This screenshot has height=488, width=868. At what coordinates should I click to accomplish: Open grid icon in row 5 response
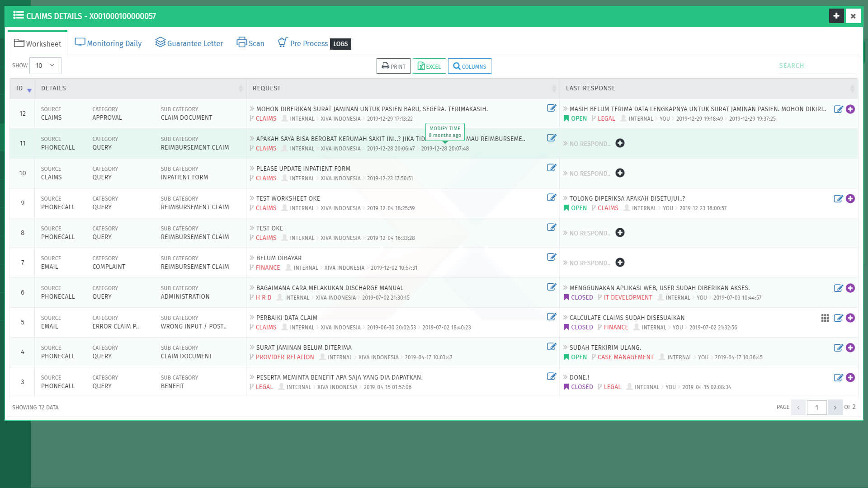(825, 318)
